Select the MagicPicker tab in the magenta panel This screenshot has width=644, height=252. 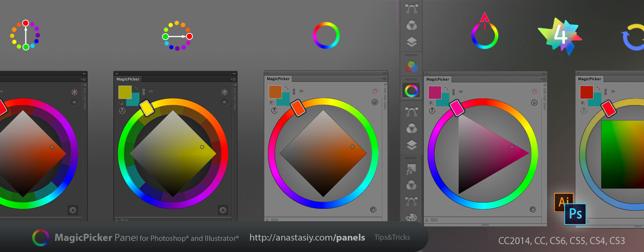[438, 79]
